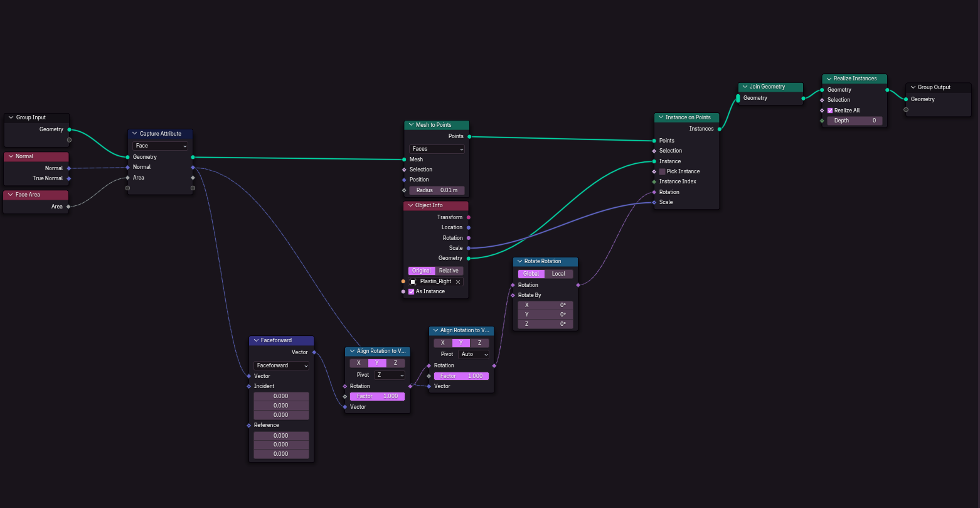Select Global space in Rotate Rotation
The width and height of the screenshot is (980, 508).
pos(531,274)
